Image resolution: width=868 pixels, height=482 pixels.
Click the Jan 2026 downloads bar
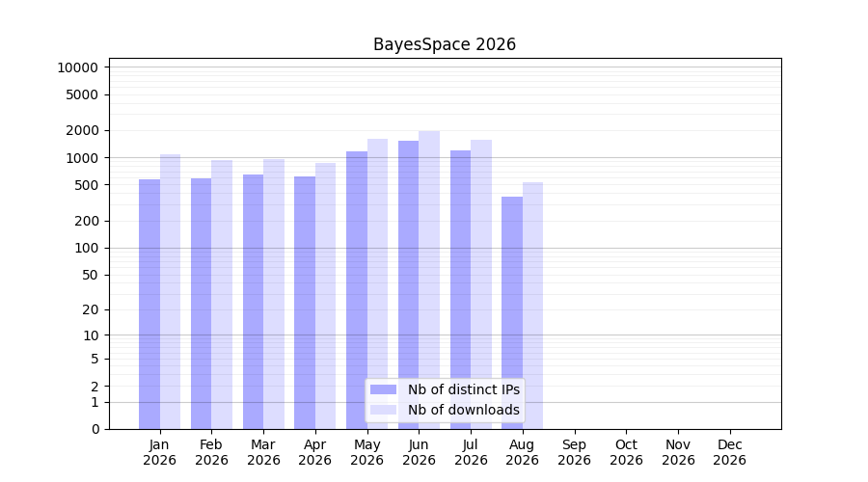[170, 292]
